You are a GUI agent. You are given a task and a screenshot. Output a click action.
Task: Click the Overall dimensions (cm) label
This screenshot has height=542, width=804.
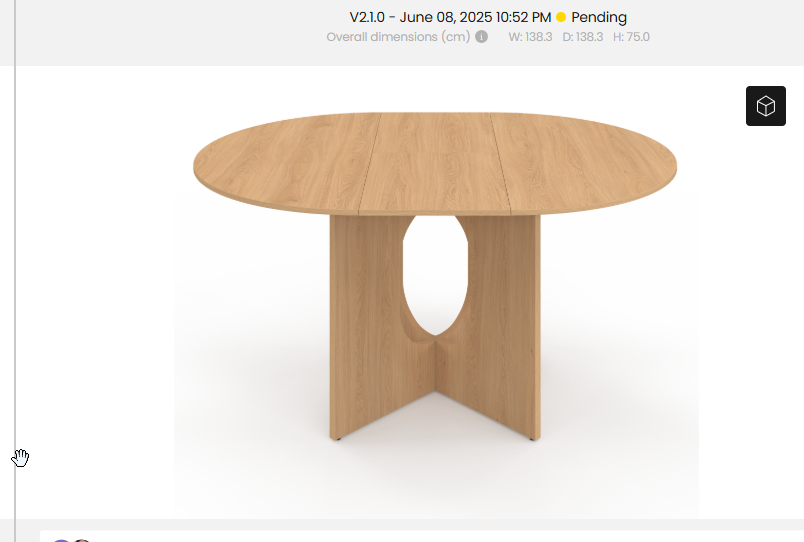(398, 37)
